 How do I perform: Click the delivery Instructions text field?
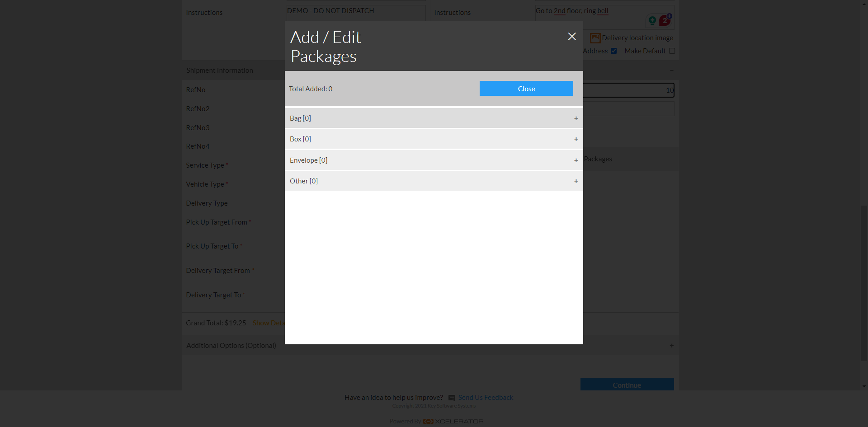[x=604, y=17]
